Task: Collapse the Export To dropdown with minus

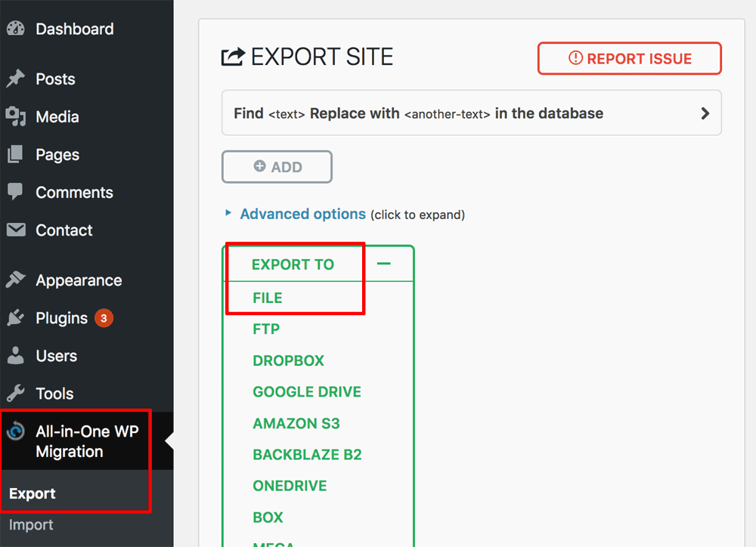Action: [x=384, y=264]
